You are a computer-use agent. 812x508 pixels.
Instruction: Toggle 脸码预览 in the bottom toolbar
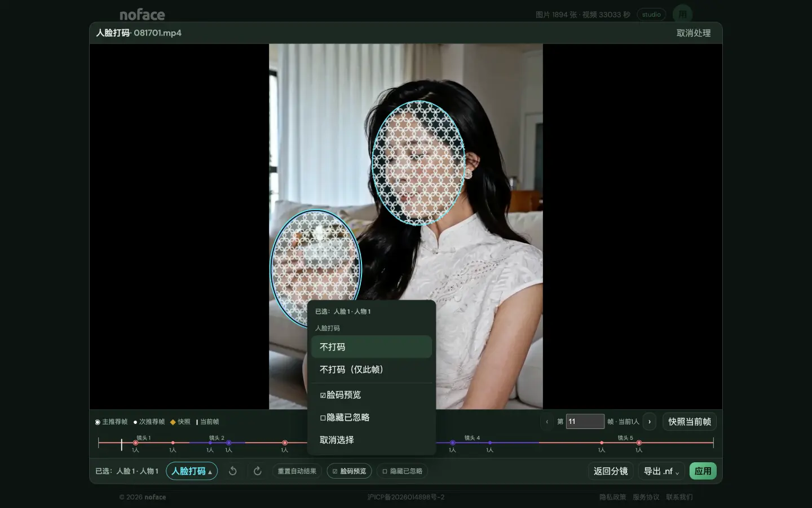click(349, 471)
